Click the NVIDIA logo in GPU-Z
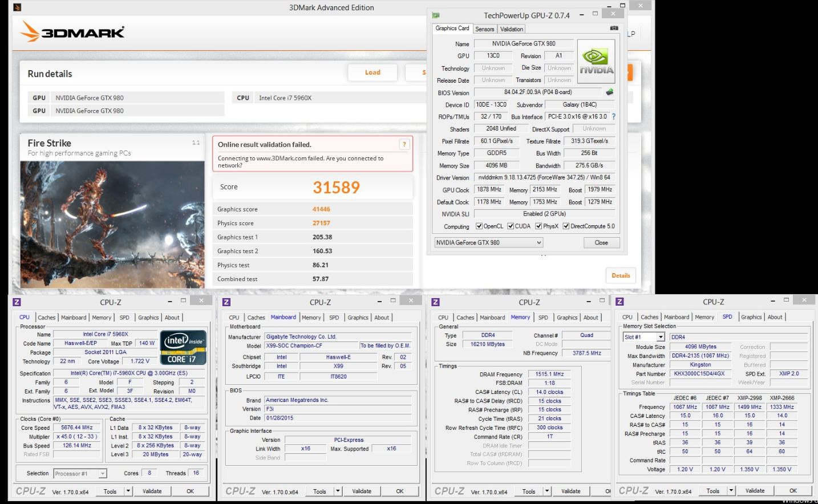The image size is (818, 504). [596, 62]
